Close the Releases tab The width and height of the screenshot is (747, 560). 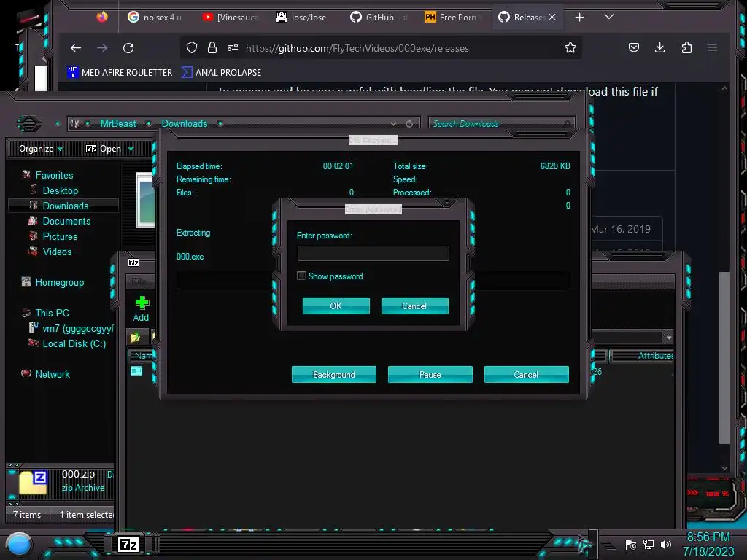coord(552,17)
